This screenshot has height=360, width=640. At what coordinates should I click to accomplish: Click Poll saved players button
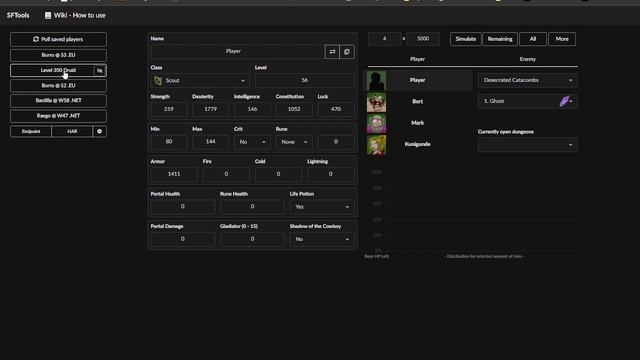click(x=58, y=39)
